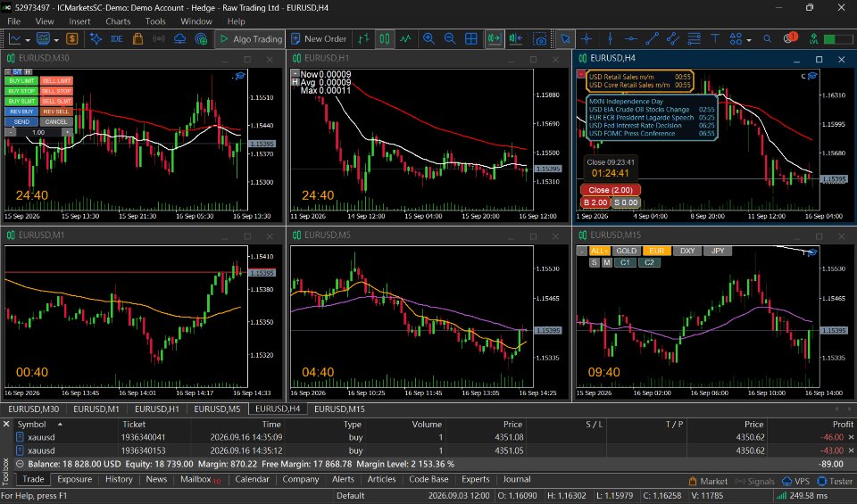Select the crosshair tool

click(587, 38)
